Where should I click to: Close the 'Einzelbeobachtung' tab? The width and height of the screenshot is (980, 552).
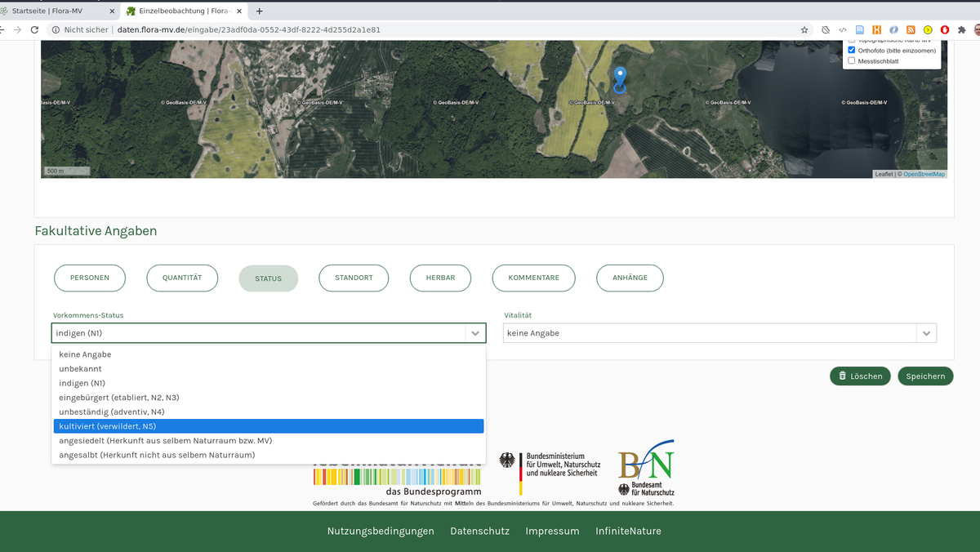[241, 11]
